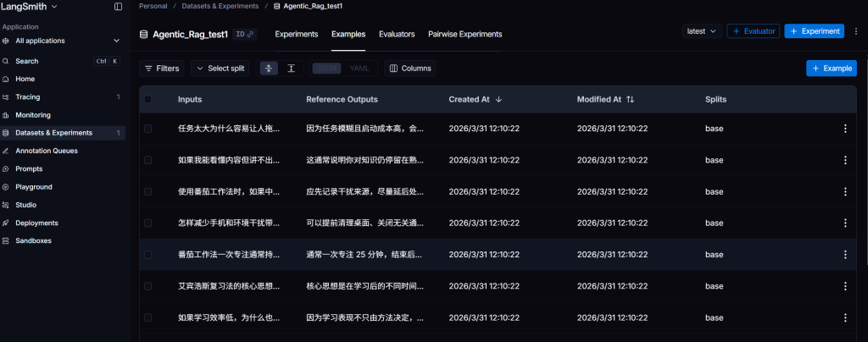The height and width of the screenshot is (342, 868).
Task: Check the row starting 艾宾浩斯复习法
Action: (x=147, y=286)
